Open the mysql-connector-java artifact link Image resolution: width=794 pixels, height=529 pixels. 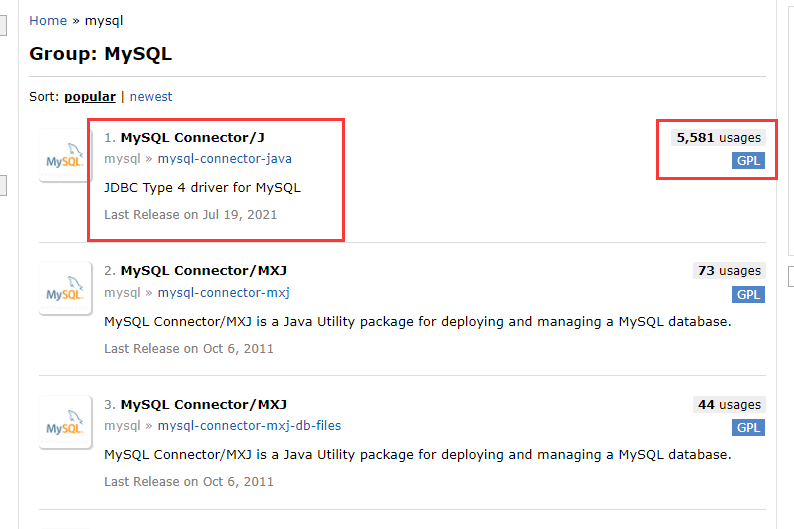(225, 158)
